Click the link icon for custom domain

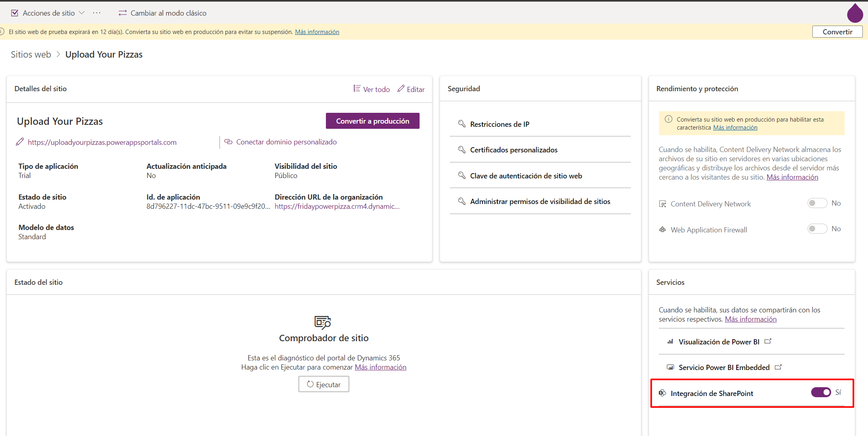coord(228,142)
